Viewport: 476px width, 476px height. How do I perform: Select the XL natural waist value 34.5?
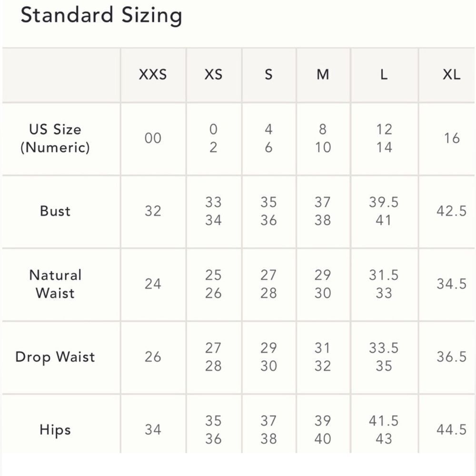point(452,284)
